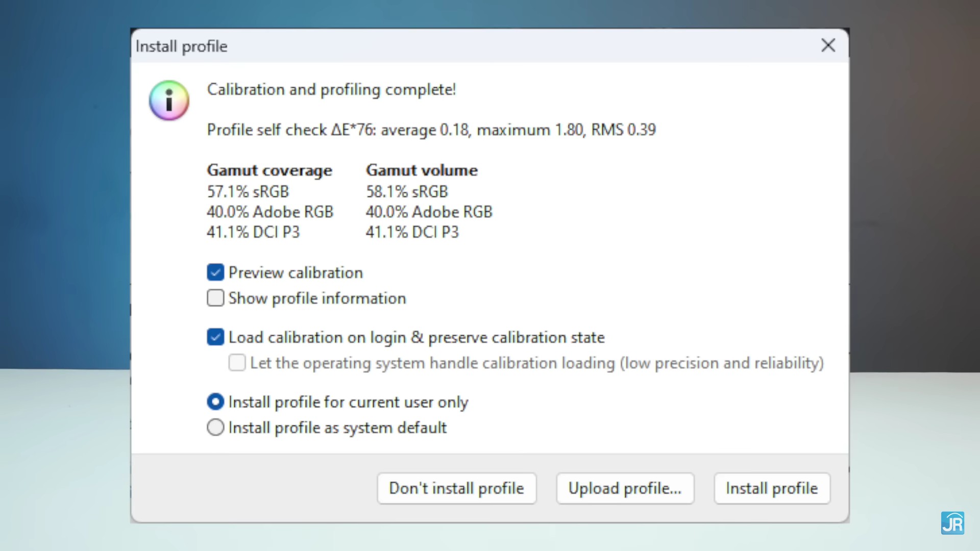
Task: Click 41.1% DCI P3 volume value
Action: point(412,233)
